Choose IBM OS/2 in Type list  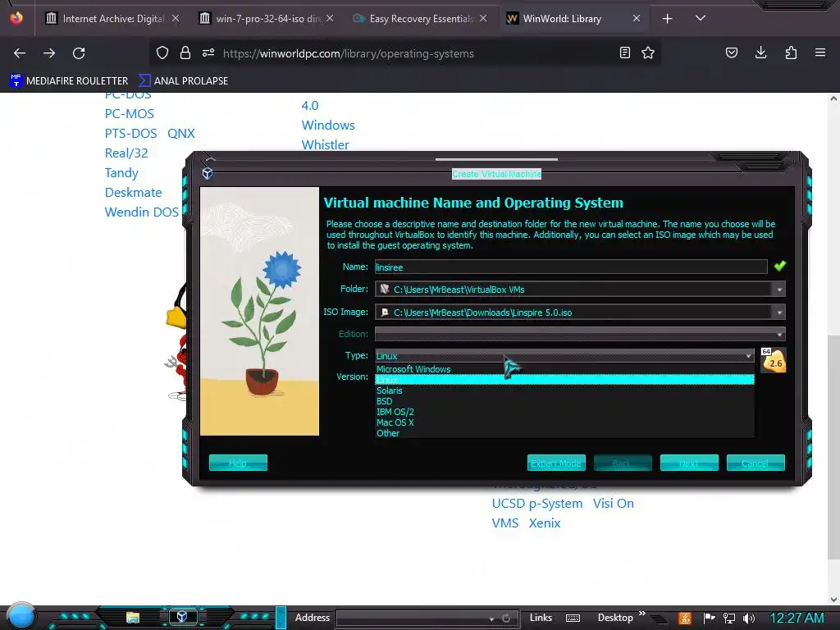[x=564, y=412]
